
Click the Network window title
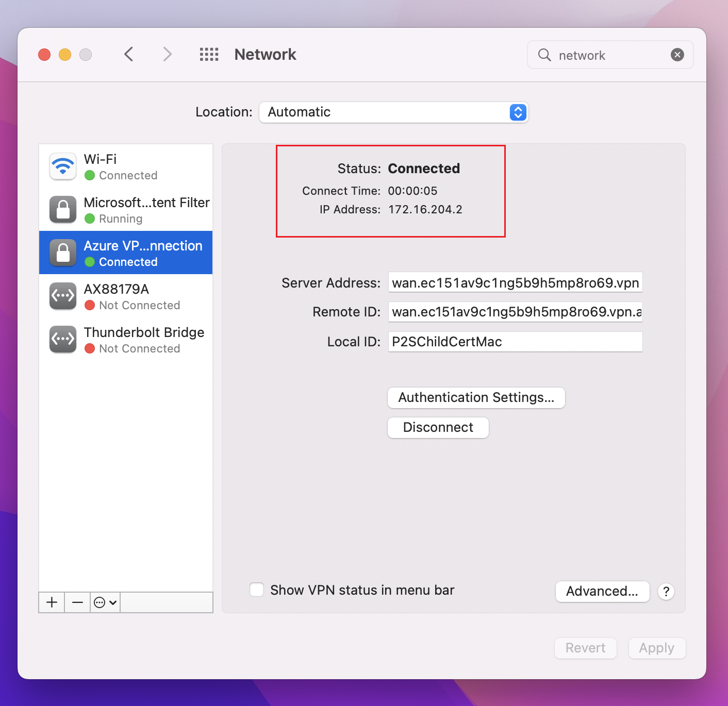(266, 55)
